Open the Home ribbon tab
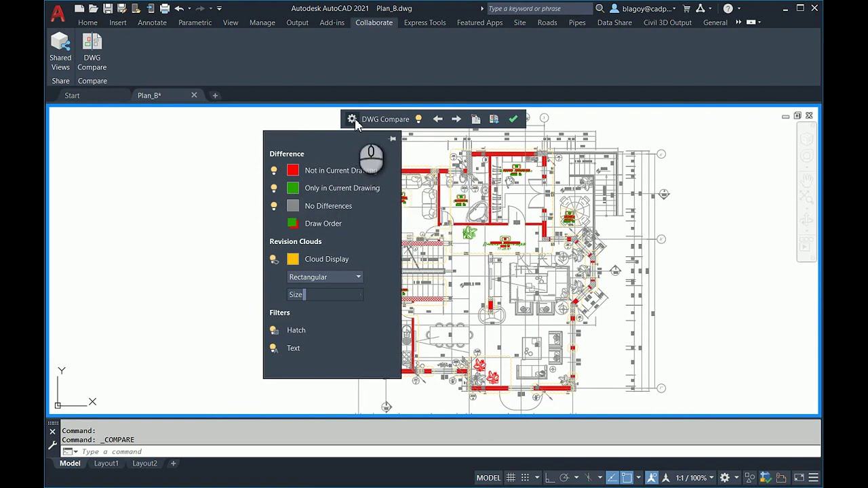Screen dimensions: 868x488 click(x=87, y=22)
